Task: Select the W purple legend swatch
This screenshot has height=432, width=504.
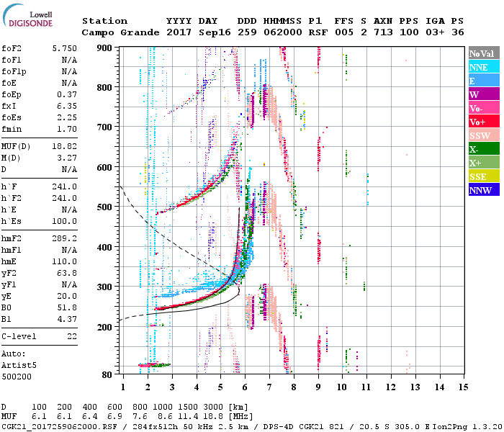Action: coord(484,94)
